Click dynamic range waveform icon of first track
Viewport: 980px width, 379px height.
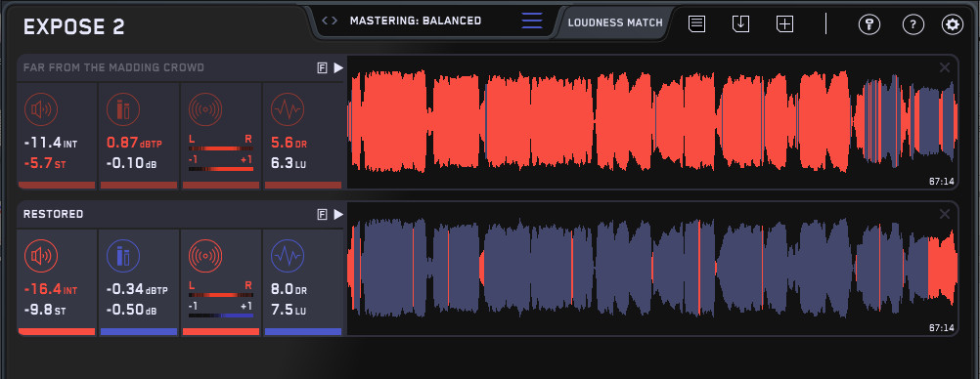[288, 109]
